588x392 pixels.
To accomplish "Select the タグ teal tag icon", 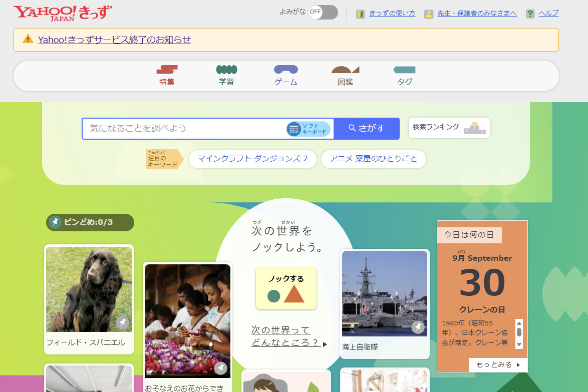I will point(404,70).
